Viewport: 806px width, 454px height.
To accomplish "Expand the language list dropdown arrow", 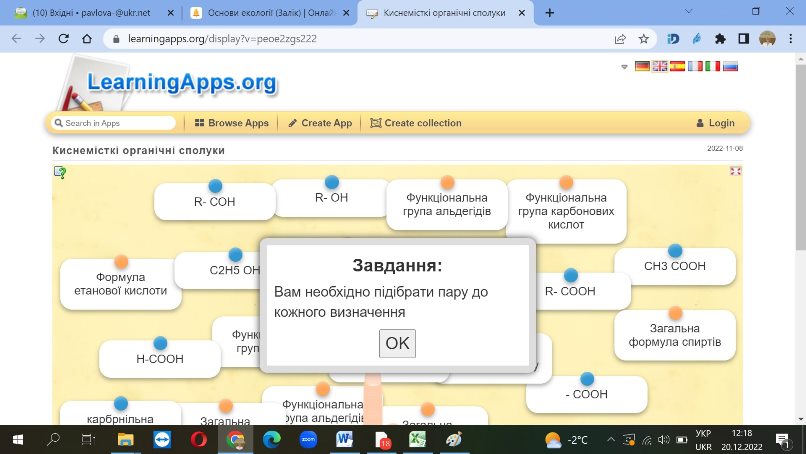I will tap(624, 67).
